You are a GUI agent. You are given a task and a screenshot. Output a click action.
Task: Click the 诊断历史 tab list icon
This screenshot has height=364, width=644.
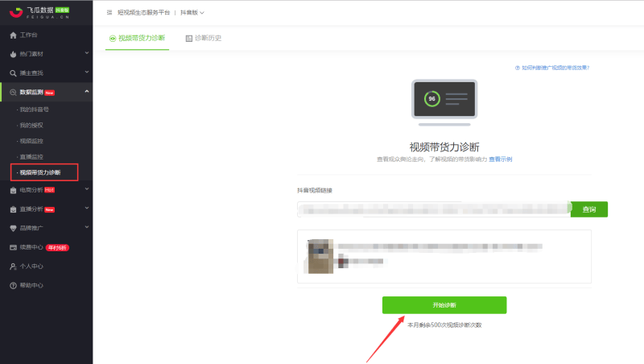pos(189,39)
